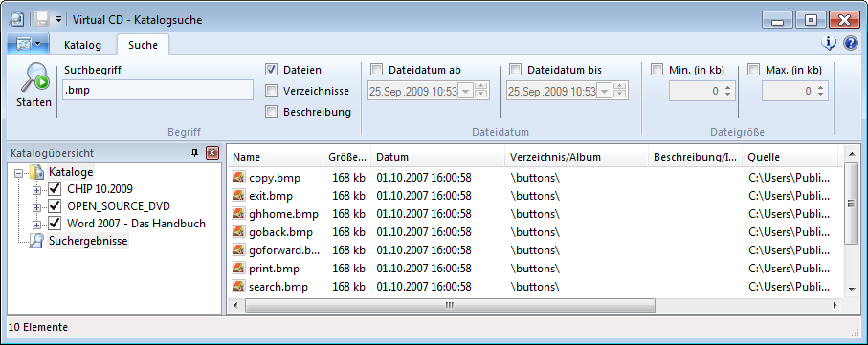Click the Suchbegriff input field
The width and height of the screenshot is (868, 345).
click(x=158, y=90)
